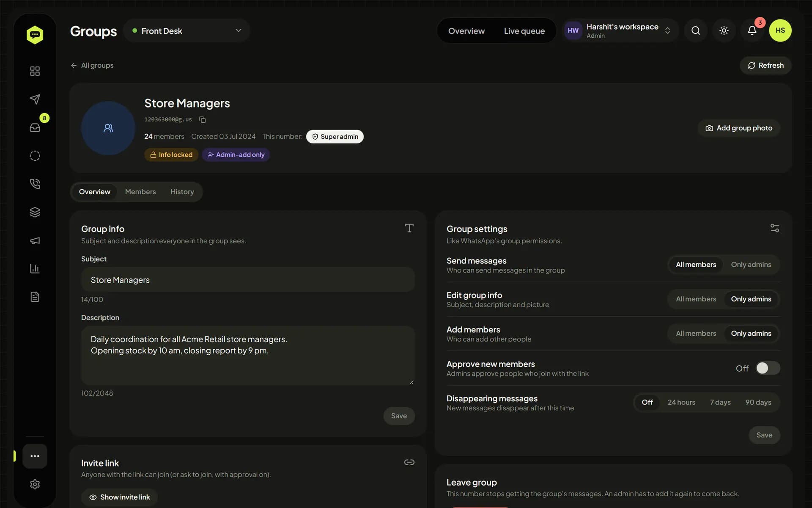Image resolution: width=812 pixels, height=508 pixels.
Task: Open the phone calls icon
Action: point(35,184)
